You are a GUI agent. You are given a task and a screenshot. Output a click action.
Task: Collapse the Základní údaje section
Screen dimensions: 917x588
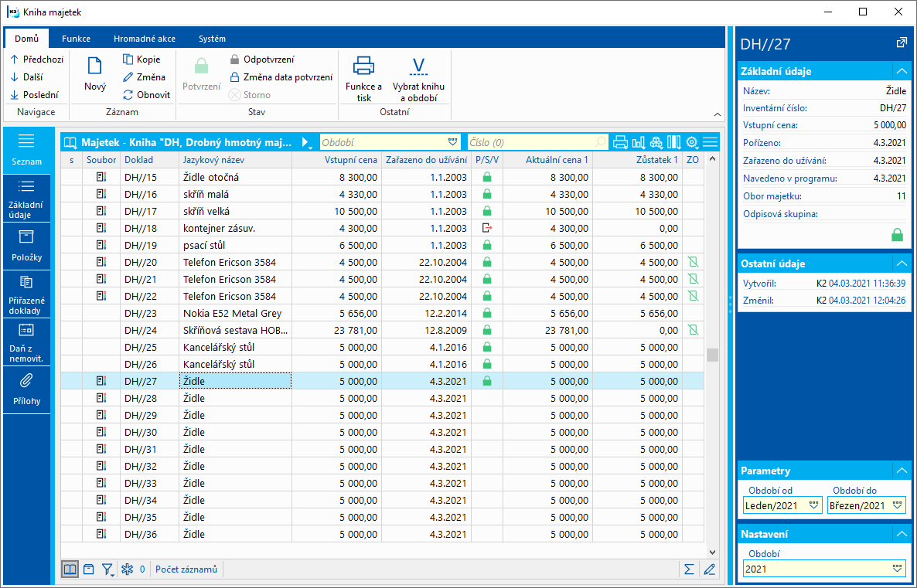click(x=900, y=71)
